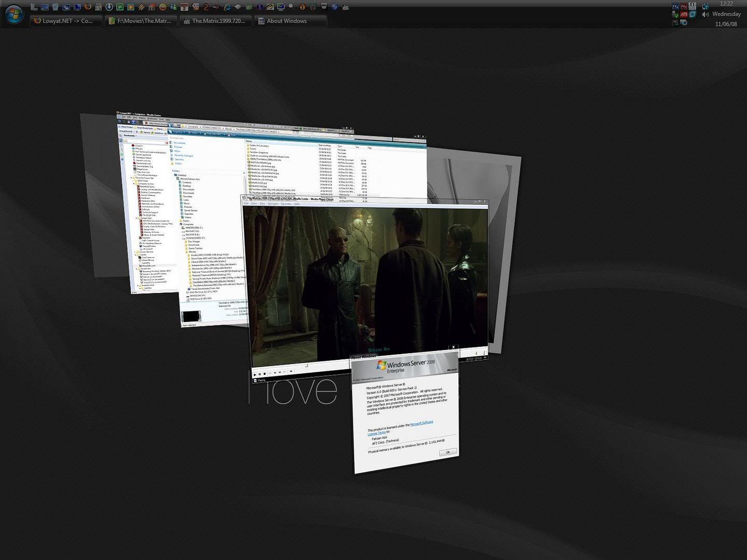Screen dimensions: 747x560
Task: Switch to F:\Movies explorer taskbar button
Action: pos(141,21)
